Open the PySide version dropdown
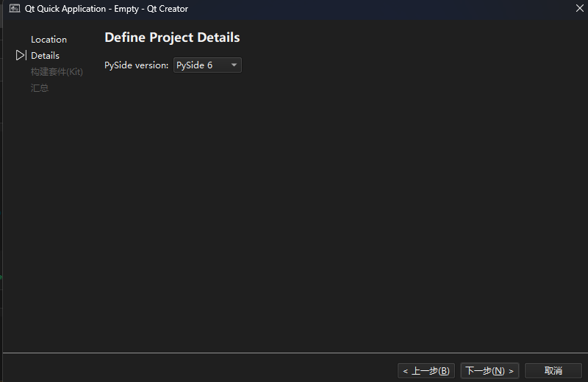Image resolution: width=588 pixels, height=382 pixels. (x=207, y=65)
